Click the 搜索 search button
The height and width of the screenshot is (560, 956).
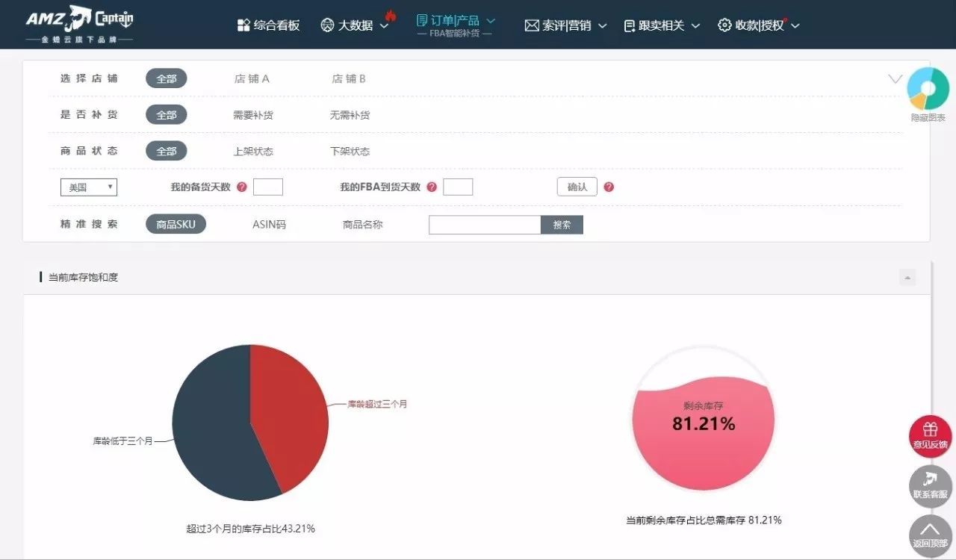click(562, 224)
